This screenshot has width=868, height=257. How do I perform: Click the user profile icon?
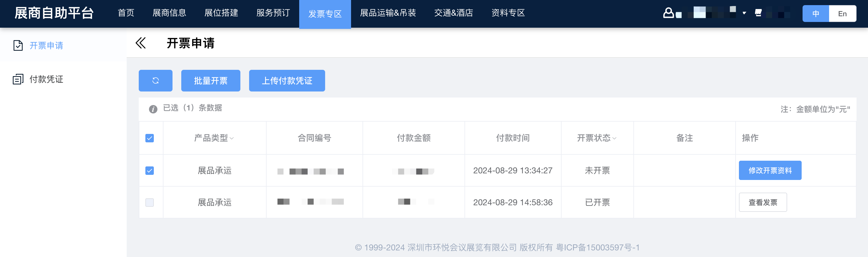[x=668, y=13]
